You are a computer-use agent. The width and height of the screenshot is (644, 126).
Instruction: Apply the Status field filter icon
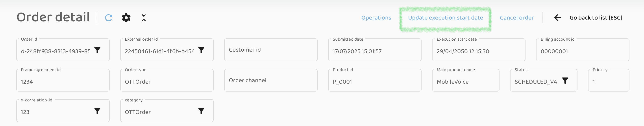click(x=565, y=81)
